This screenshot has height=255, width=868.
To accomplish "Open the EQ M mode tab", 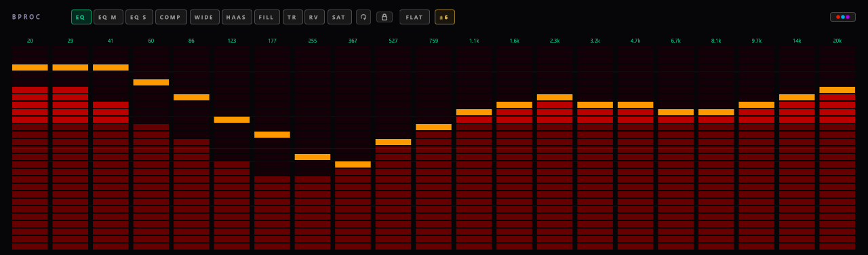I will coord(108,17).
